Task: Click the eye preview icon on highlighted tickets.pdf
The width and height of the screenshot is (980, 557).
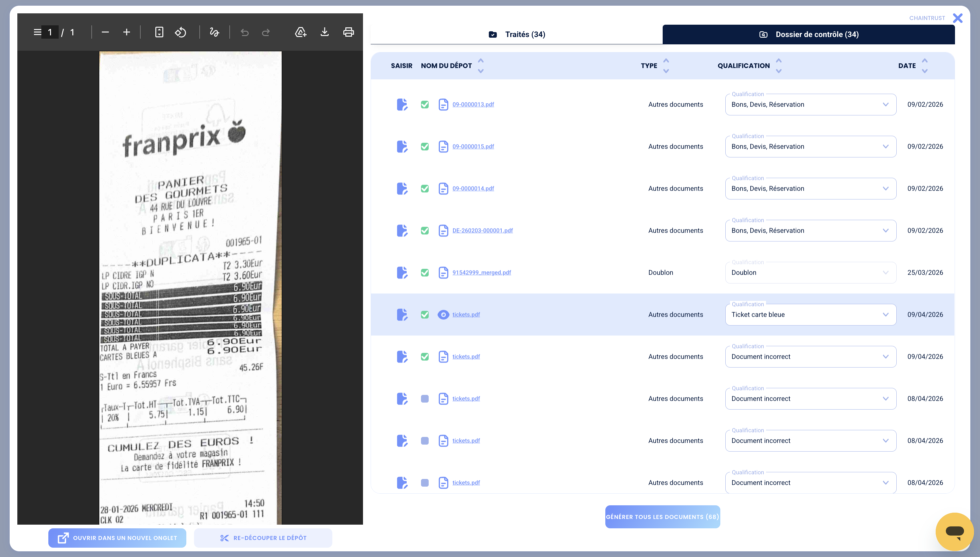Action: click(443, 315)
